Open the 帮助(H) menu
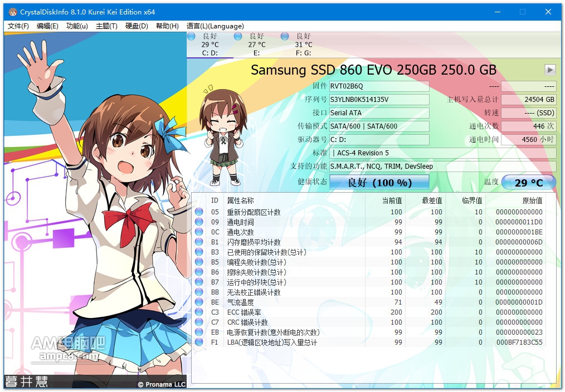The width and height of the screenshot is (565, 392). click(x=167, y=26)
